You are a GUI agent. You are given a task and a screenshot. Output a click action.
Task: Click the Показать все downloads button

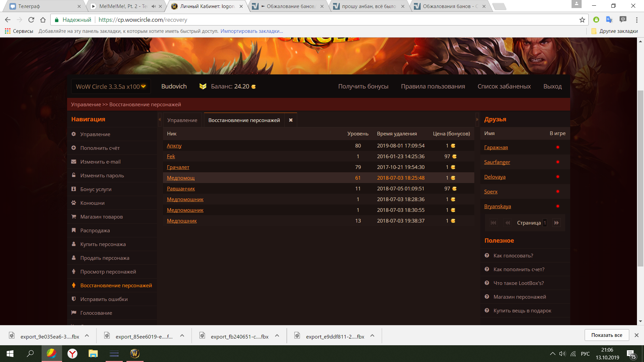pyautogui.click(x=606, y=335)
